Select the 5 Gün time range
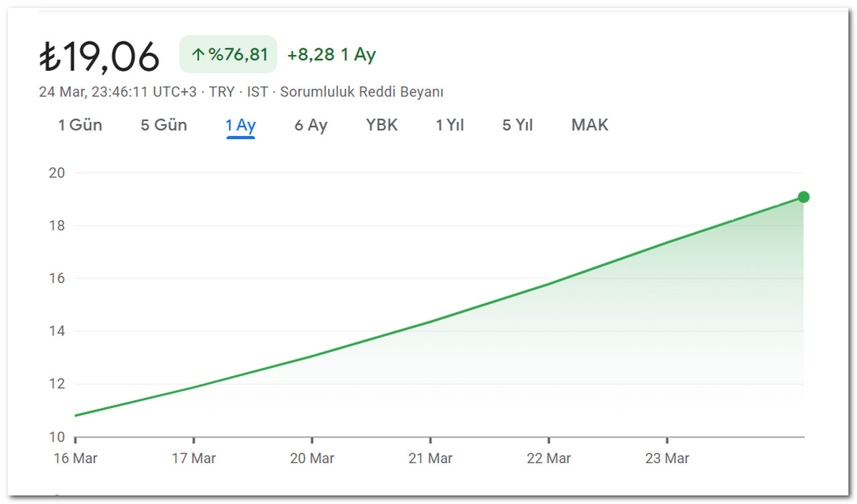857x504 pixels. (164, 125)
